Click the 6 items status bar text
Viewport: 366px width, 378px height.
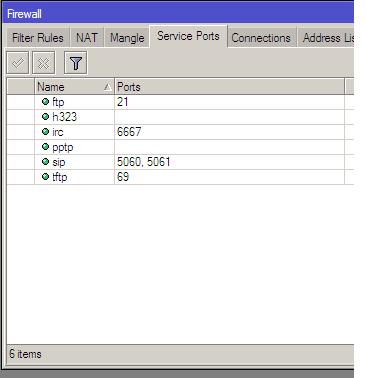click(25, 354)
